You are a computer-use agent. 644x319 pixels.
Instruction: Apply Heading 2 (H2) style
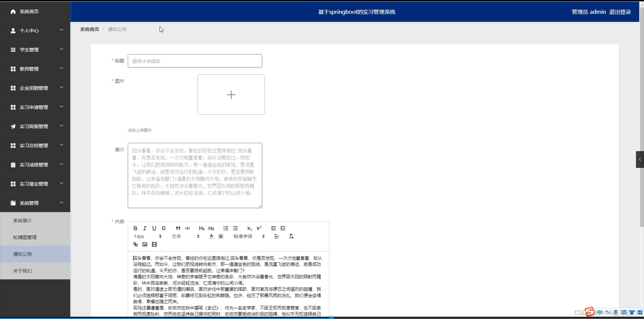tap(211, 228)
